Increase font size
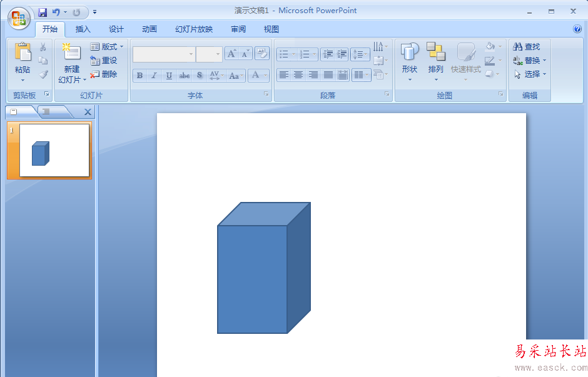Viewport: 588px width, 377px height. click(x=231, y=54)
